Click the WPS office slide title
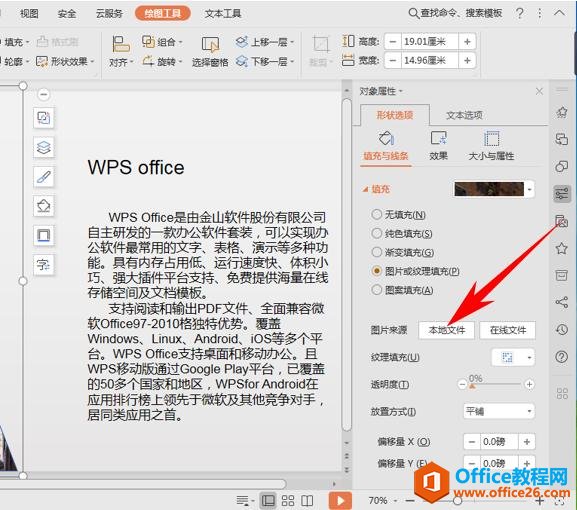Screen dimensions: 577x510 136,167
